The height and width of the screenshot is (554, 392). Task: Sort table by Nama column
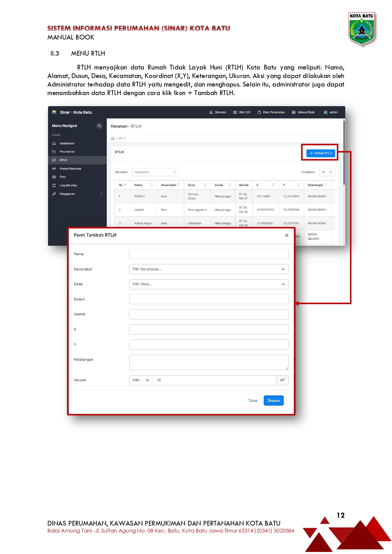coord(144,185)
